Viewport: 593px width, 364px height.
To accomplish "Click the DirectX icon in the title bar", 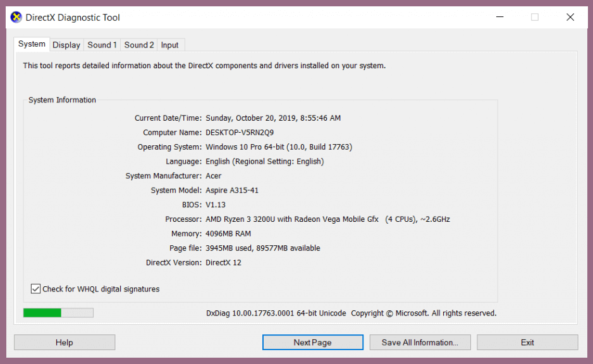I will tap(16, 17).
